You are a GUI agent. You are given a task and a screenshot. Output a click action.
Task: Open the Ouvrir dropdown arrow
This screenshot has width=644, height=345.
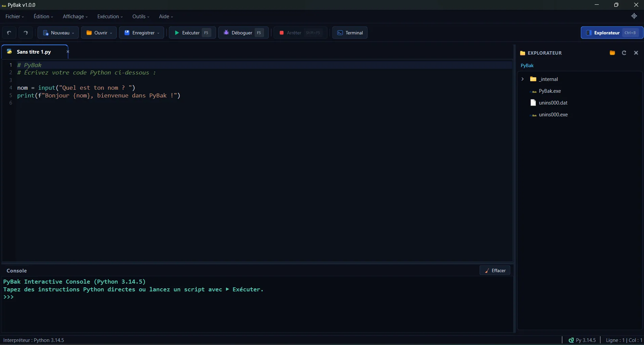tap(111, 33)
